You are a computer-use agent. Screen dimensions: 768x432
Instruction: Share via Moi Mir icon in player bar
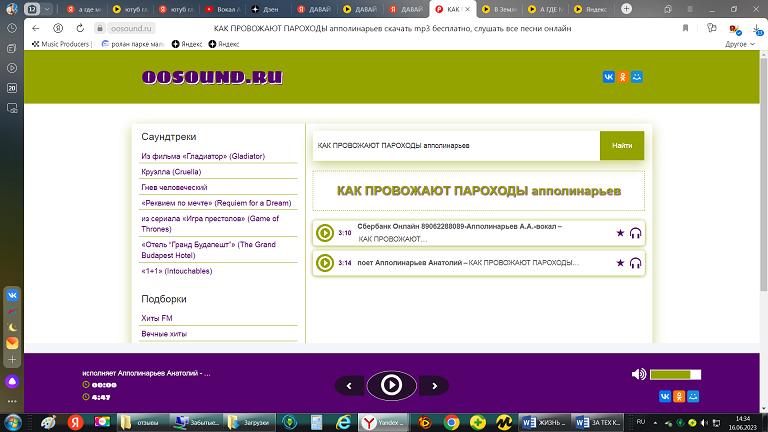point(693,396)
